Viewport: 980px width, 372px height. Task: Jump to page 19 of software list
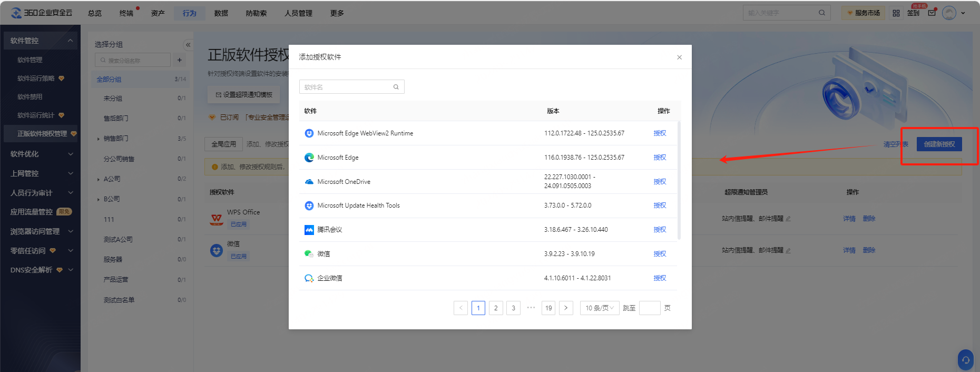point(548,308)
